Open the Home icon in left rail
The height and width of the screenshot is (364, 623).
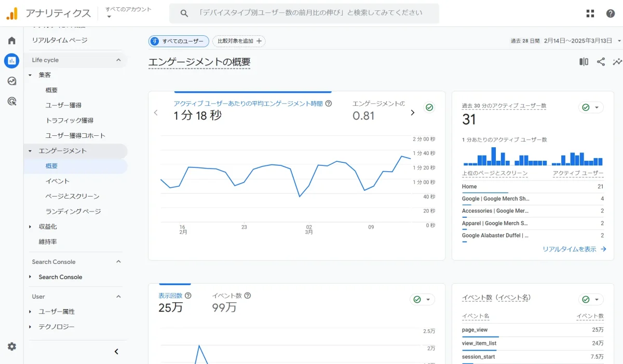point(11,40)
